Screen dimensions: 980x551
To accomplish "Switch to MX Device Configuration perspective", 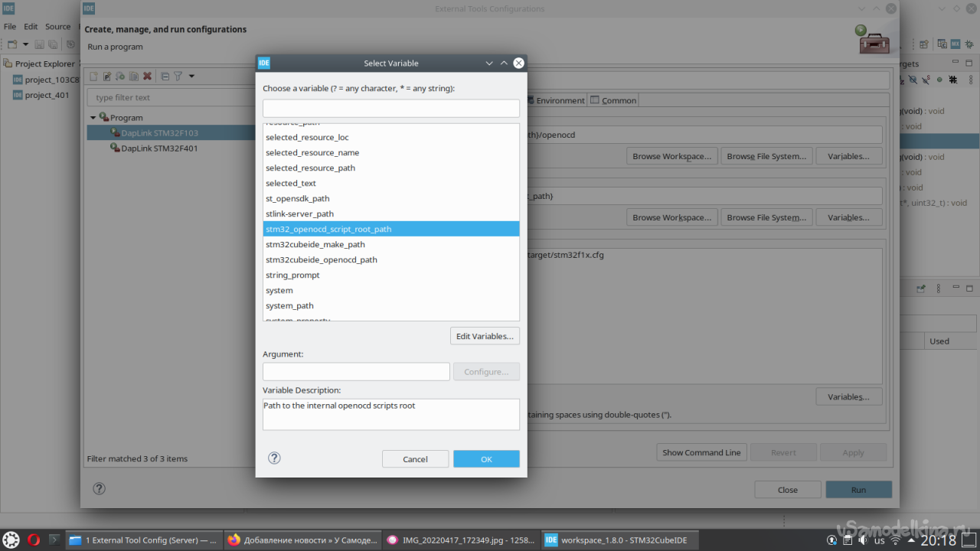I will [x=956, y=44].
